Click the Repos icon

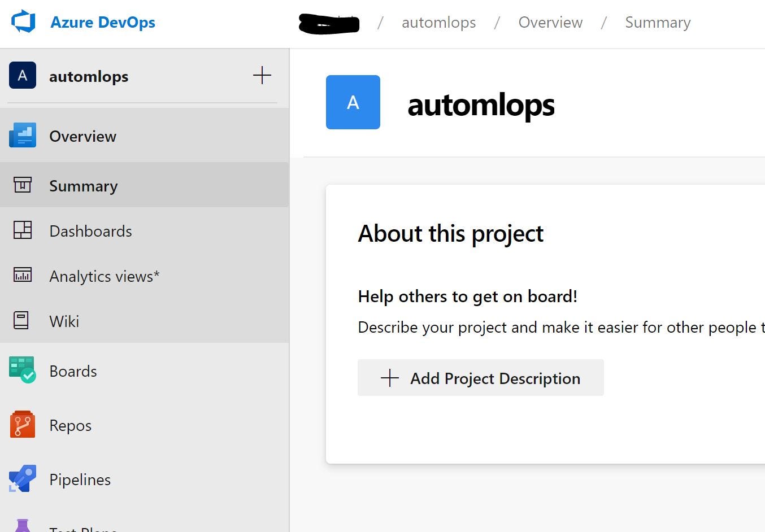23,425
